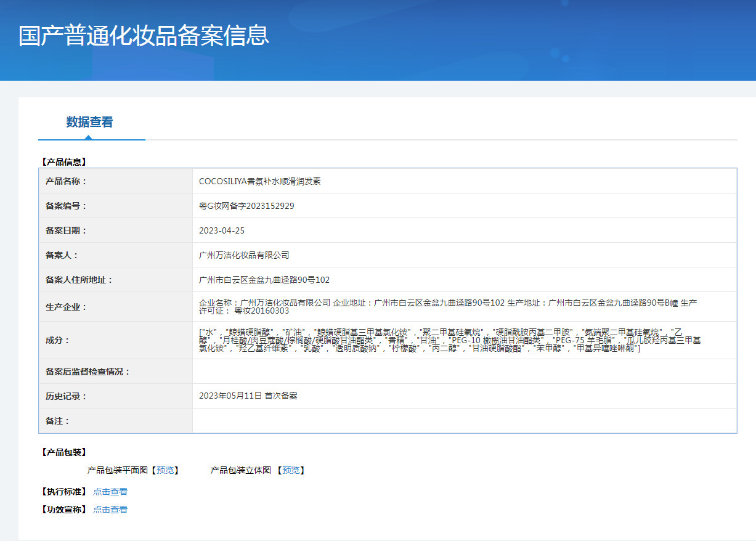Image resolution: width=756 pixels, height=541 pixels.
Task: Click the 历史记录 value 首次备案
Action: pyautogui.click(x=281, y=396)
